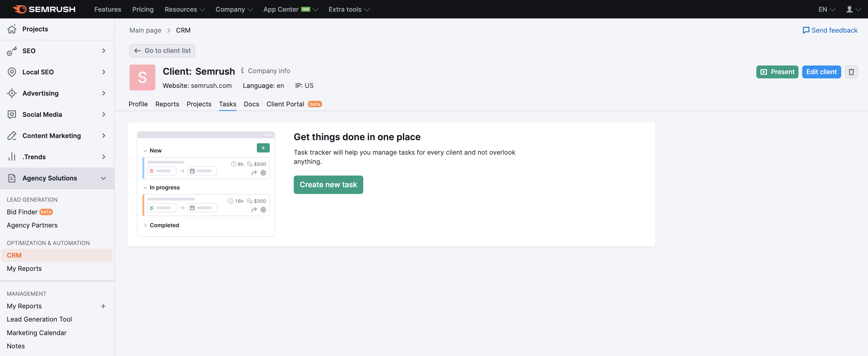This screenshot has height=356, width=868.
Task: Open the Client Portal beta tab
Action: tap(294, 104)
